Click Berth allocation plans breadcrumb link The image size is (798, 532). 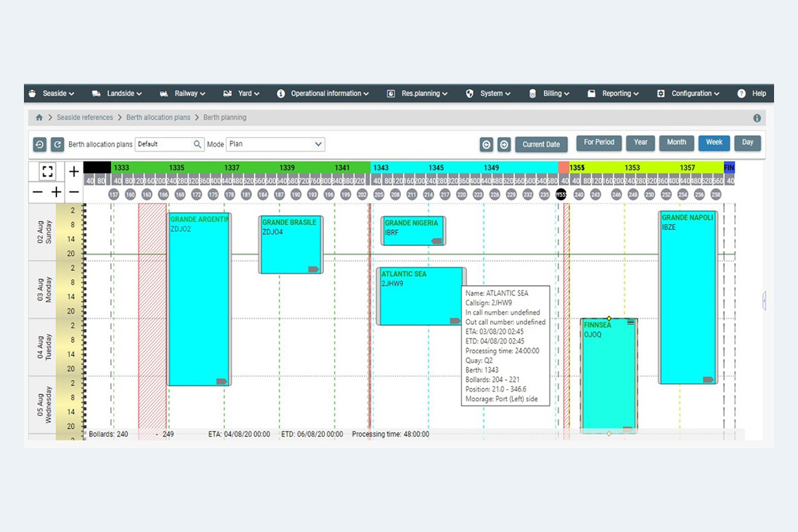pyautogui.click(x=159, y=118)
